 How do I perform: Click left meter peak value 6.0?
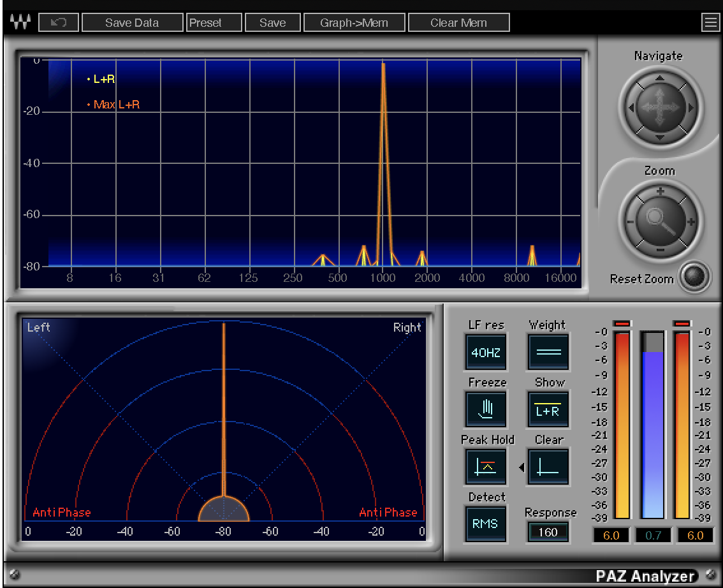(x=611, y=536)
